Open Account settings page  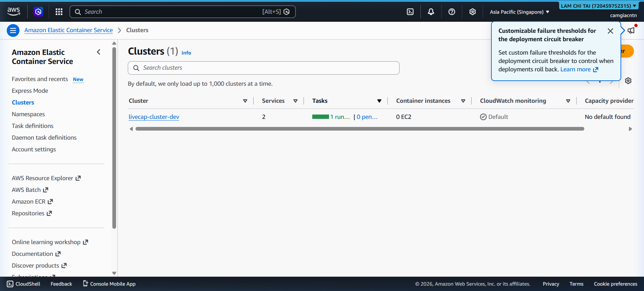coord(34,149)
